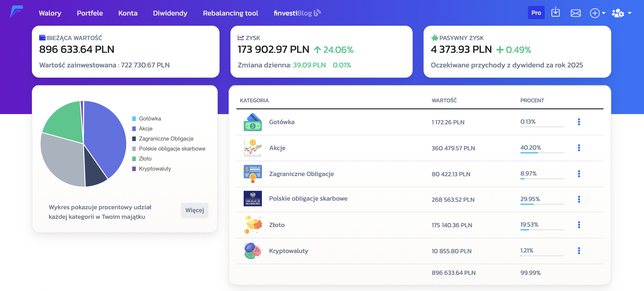Click the Zagraniczne Obligacje certificate icon
644x291 pixels.
[x=253, y=174]
